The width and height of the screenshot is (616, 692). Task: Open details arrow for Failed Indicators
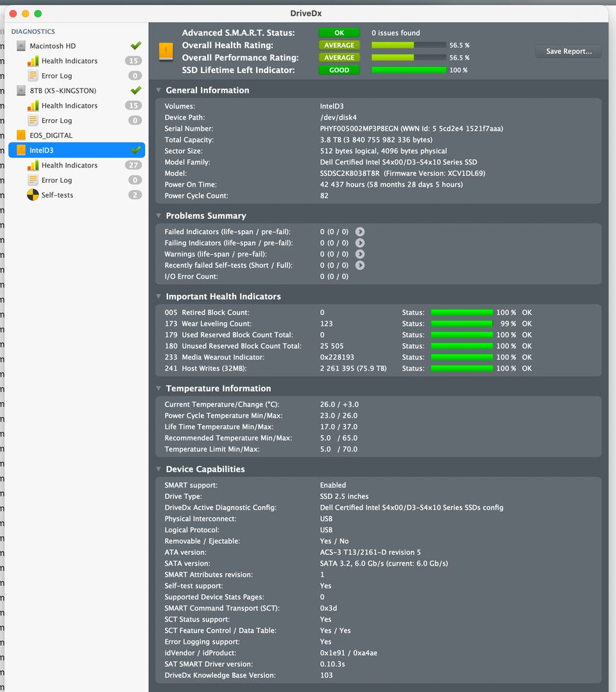(x=360, y=232)
